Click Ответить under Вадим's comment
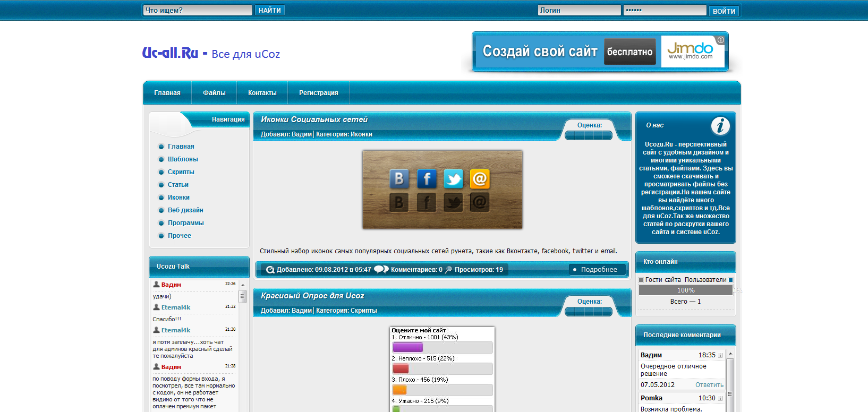868x412 pixels. click(710, 385)
